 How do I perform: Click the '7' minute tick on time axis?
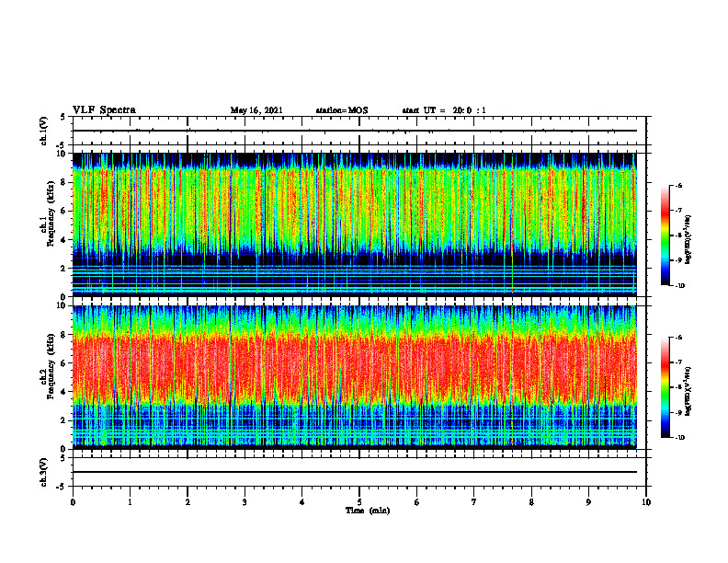point(474,502)
